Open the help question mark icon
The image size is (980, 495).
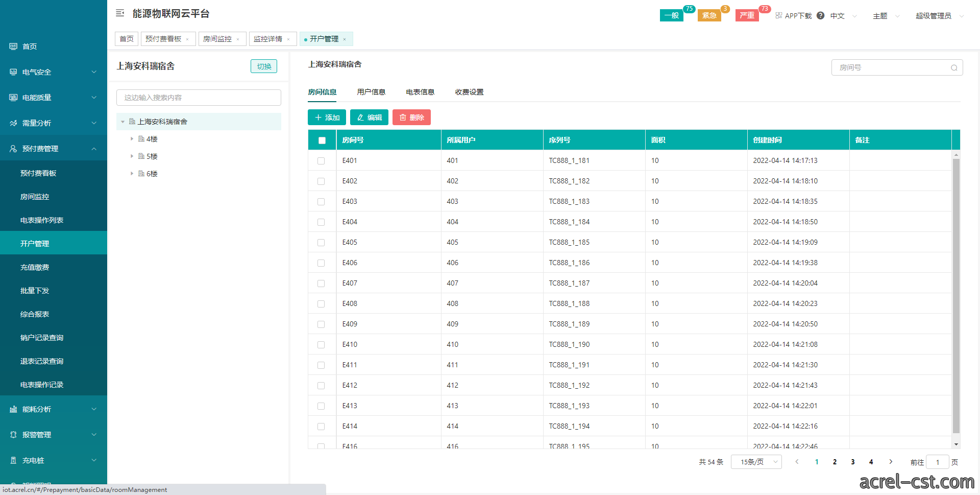(820, 15)
